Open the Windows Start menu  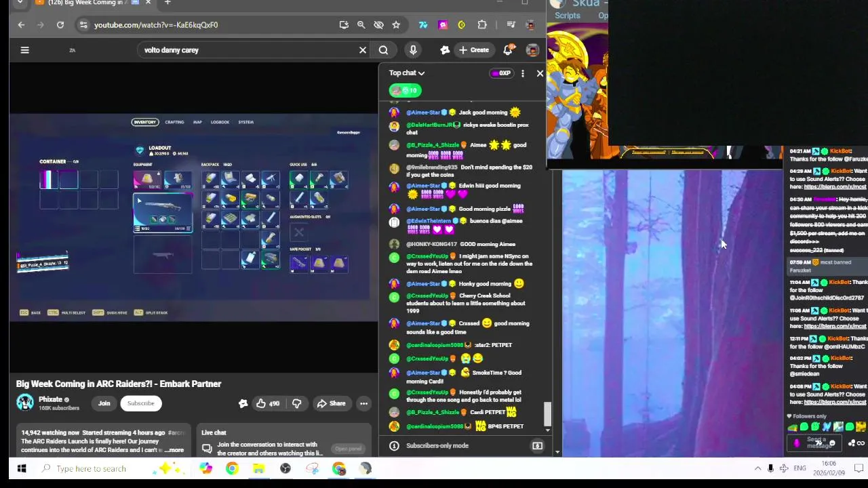pos(21,468)
